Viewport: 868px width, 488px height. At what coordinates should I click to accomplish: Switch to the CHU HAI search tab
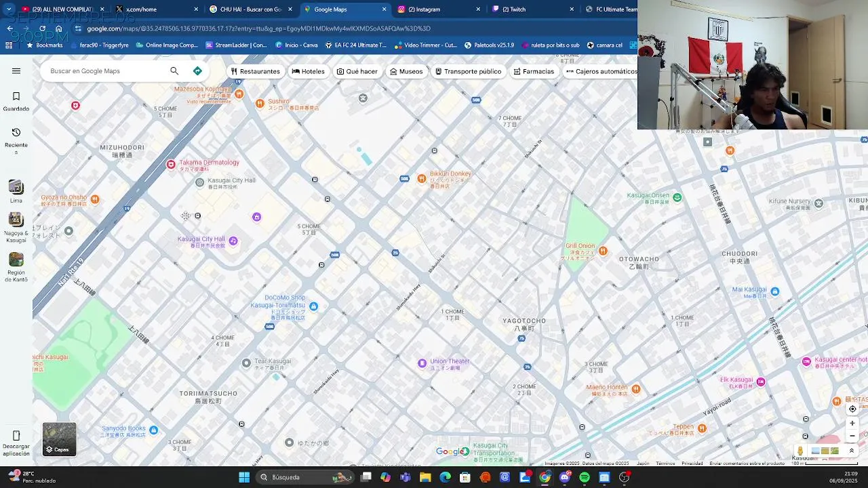(250, 9)
